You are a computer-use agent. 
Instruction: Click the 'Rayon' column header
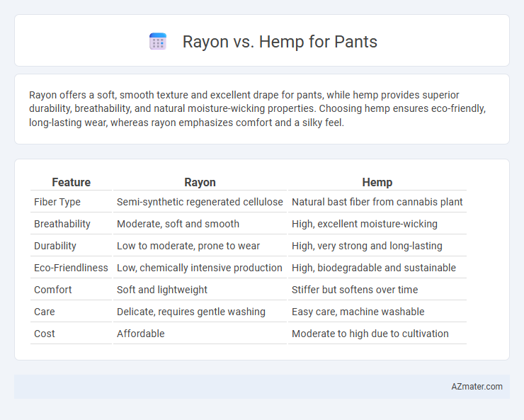[200, 183]
